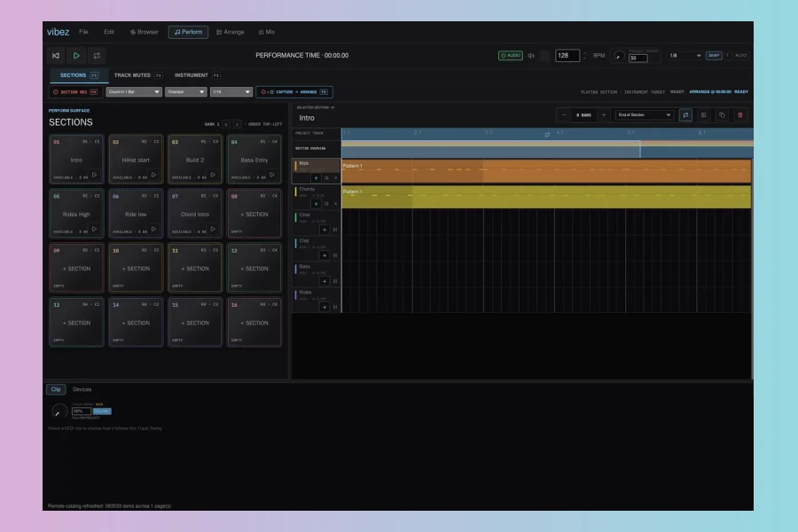The image size is (798, 532).
Task: Launch Chord Intro with its play icon
Action: 213,229
